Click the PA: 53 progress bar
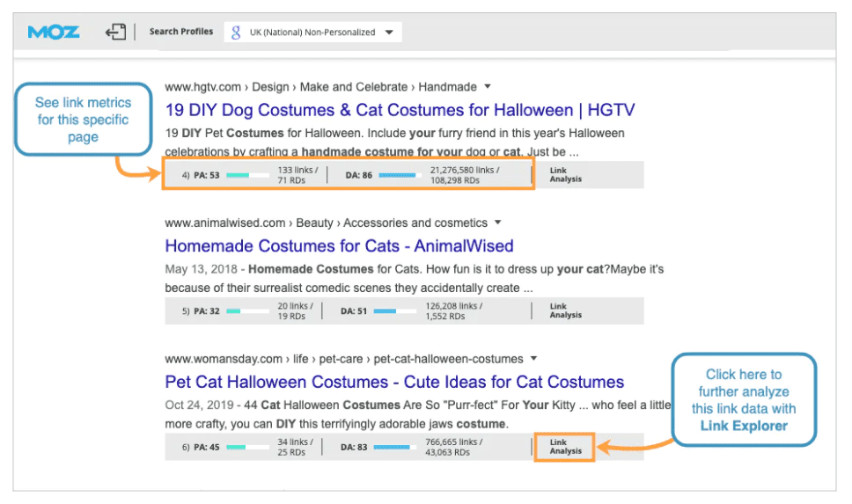This screenshot has width=852, height=504. pos(248,175)
